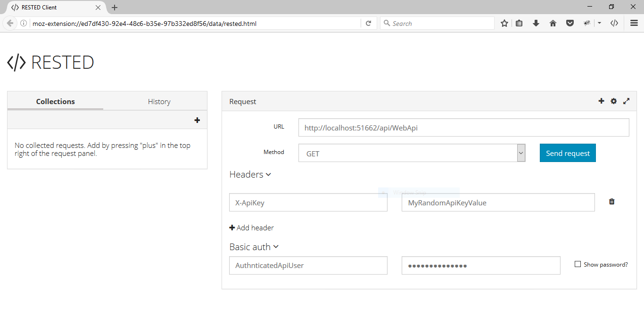
Task: Open the Method dropdown showing GET
Action: pyautogui.click(x=412, y=153)
